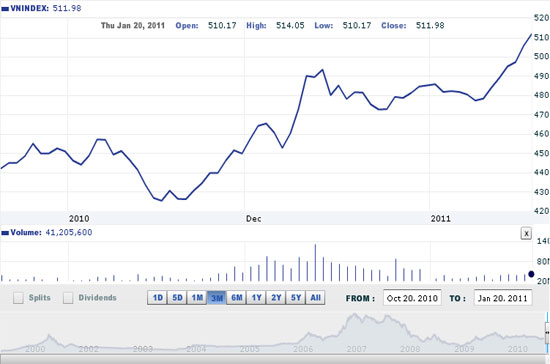Enable the Dividends checkbox
The image size is (550, 364).
(68, 298)
